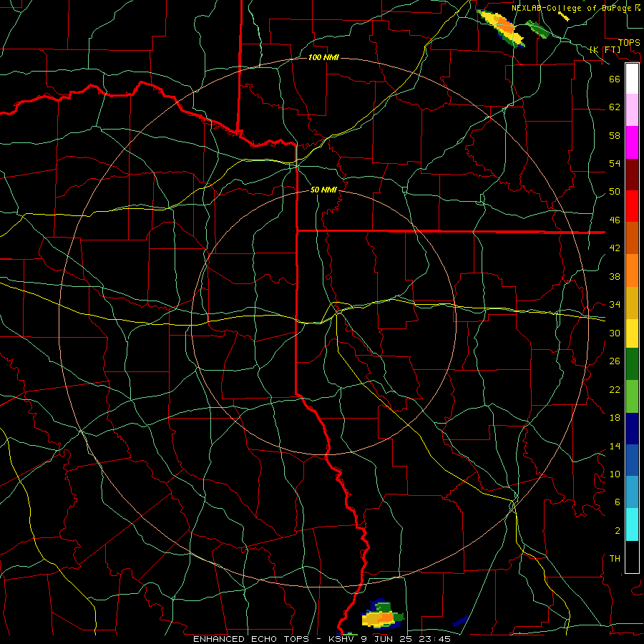The width and height of the screenshot is (644, 644).
Task: Pick the bright orange swatch above 38
Action: [x=632, y=270]
